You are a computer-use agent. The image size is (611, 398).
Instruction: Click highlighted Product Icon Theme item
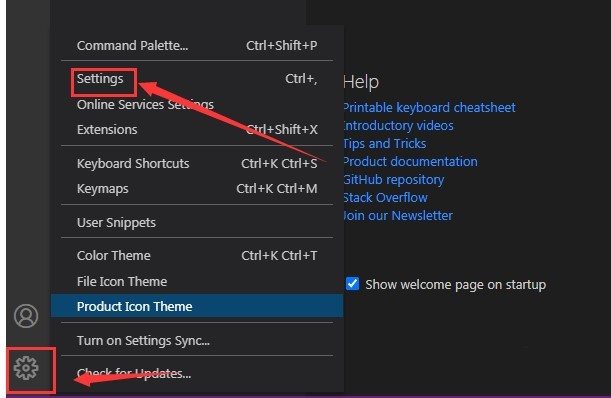point(197,306)
